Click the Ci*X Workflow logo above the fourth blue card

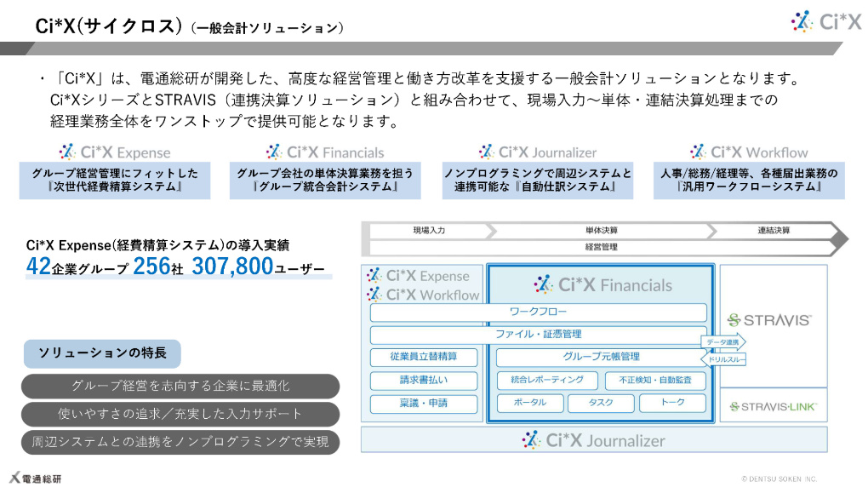click(x=749, y=152)
